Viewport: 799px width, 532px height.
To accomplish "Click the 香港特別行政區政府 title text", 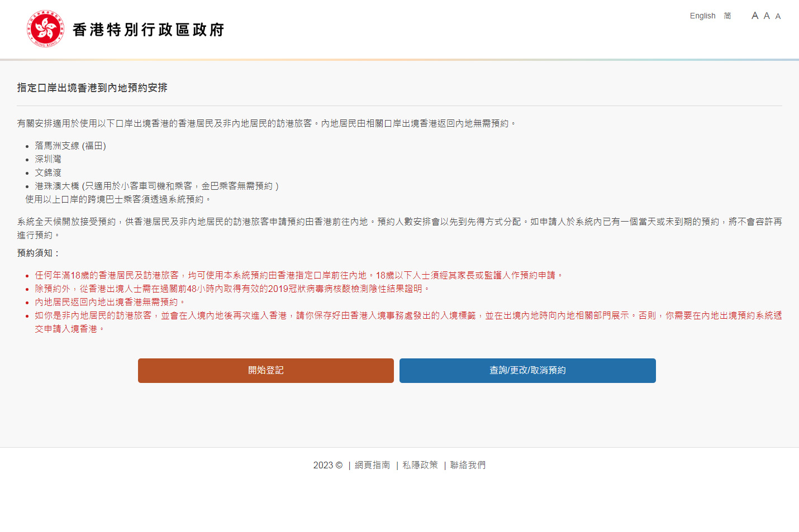I will [148, 30].
